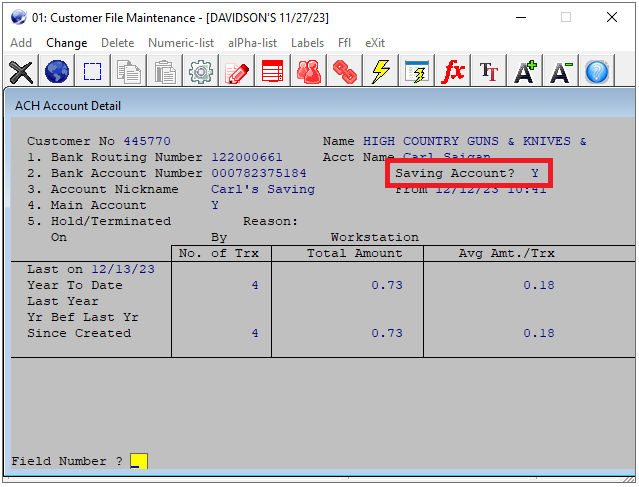Image resolution: width=639 pixels, height=487 pixels.
Task: Click the red chain link icon
Action: [x=344, y=72]
